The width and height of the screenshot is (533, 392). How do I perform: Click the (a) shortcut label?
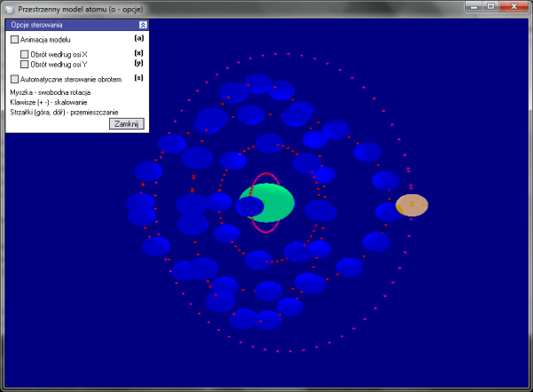138,38
